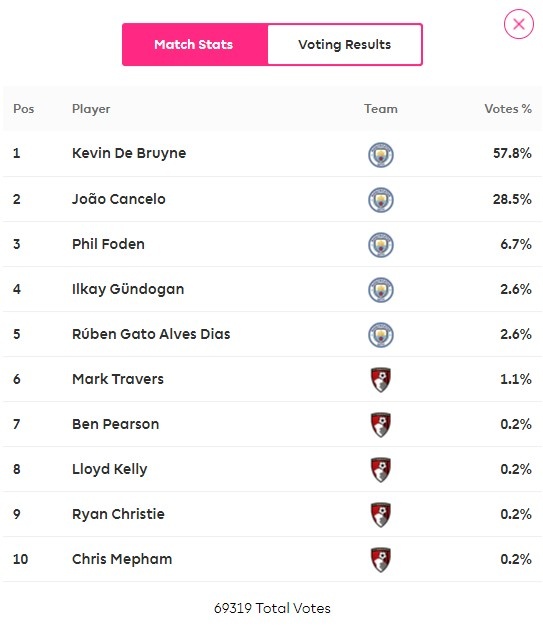The width and height of the screenshot is (543, 627).
Task: Click Bournemouth badge beside Mark Travers
Action: pyautogui.click(x=381, y=380)
